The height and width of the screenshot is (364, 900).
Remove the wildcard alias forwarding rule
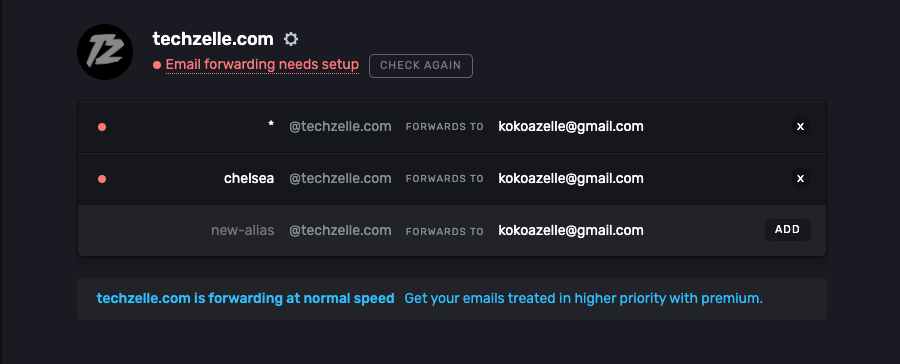coord(800,126)
